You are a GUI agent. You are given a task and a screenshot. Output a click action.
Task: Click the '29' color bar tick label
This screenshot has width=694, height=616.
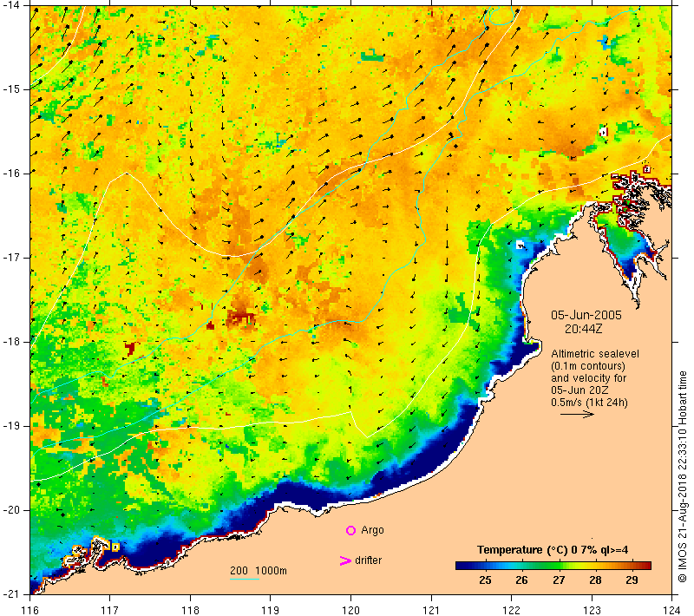coord(632,580)
